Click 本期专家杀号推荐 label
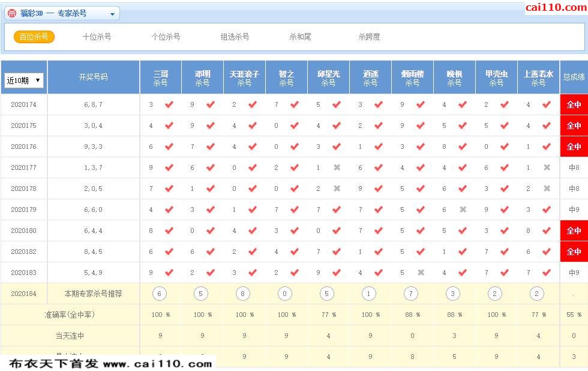The width and height of the screenshot is (588, 371). (94, 294)
